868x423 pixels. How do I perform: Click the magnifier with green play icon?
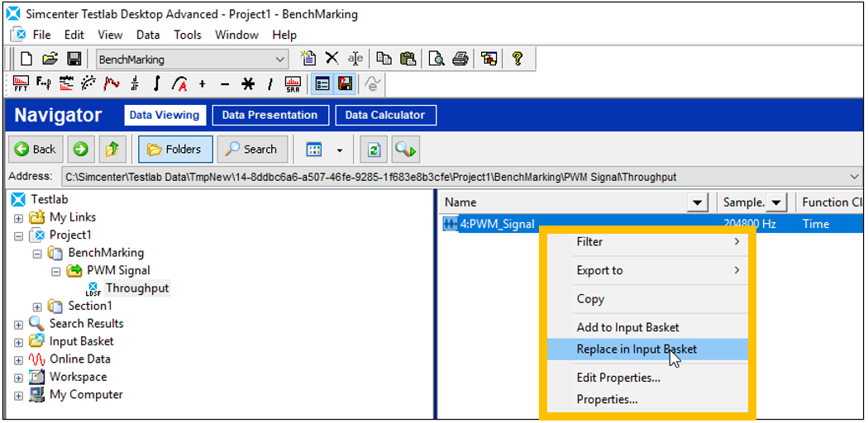click(x=405, y=150)
